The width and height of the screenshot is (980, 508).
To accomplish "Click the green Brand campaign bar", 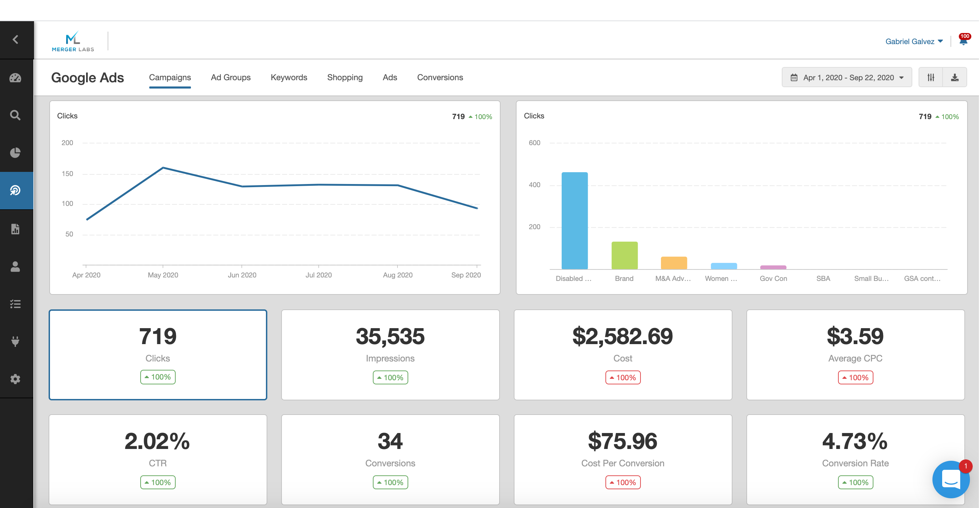I will coord(625,255).
